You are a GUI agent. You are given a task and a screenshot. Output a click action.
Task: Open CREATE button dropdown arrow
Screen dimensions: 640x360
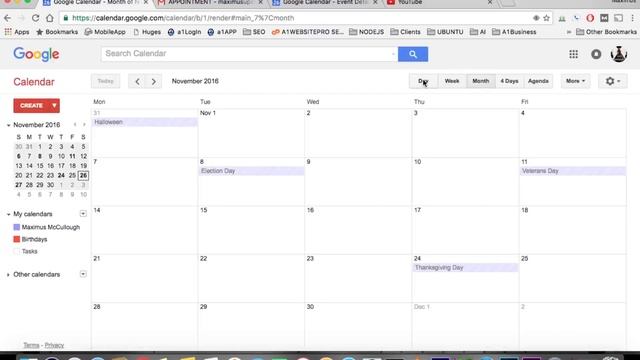click(x=54, y=106)
